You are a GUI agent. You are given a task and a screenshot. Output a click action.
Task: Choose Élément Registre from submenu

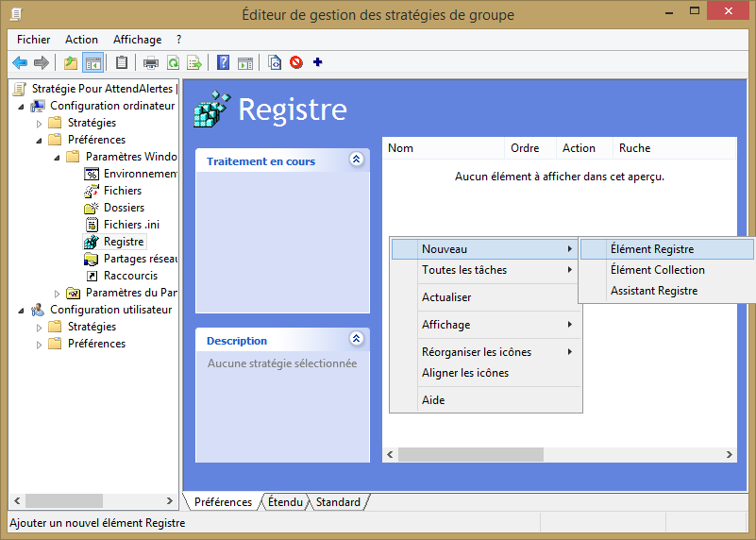tap(652, 249)
